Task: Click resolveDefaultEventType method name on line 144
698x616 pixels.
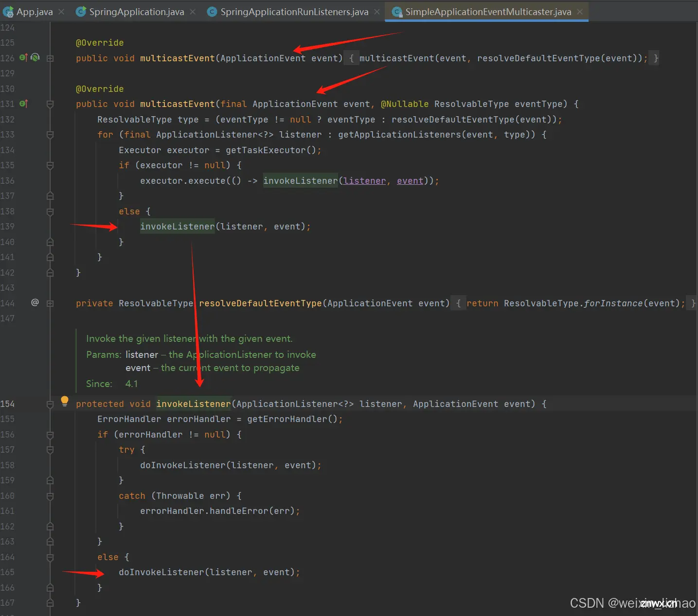Action: point(260,303)
